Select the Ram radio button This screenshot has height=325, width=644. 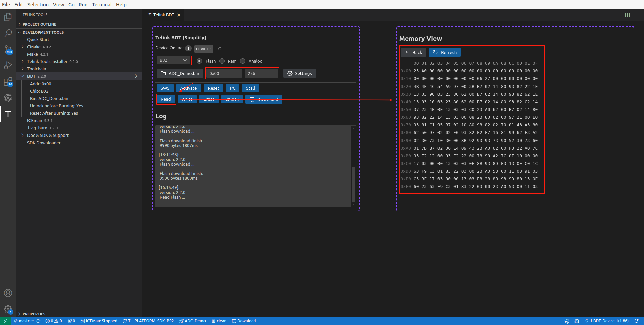pos(222,61)
